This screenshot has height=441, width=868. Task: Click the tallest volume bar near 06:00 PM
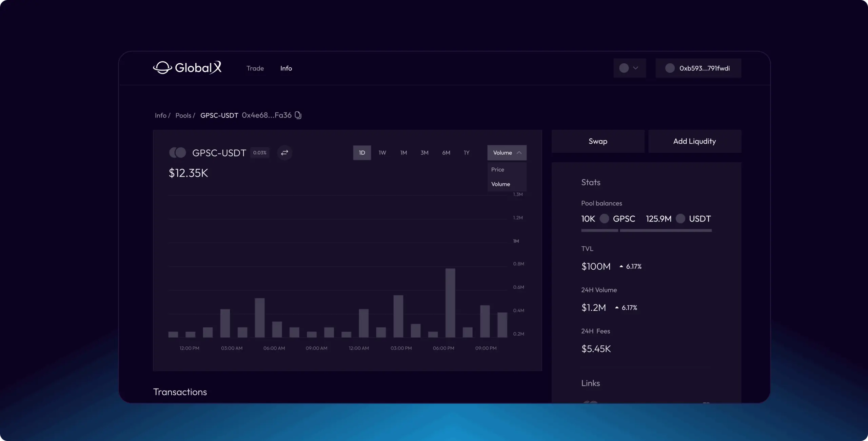(450, 303)
